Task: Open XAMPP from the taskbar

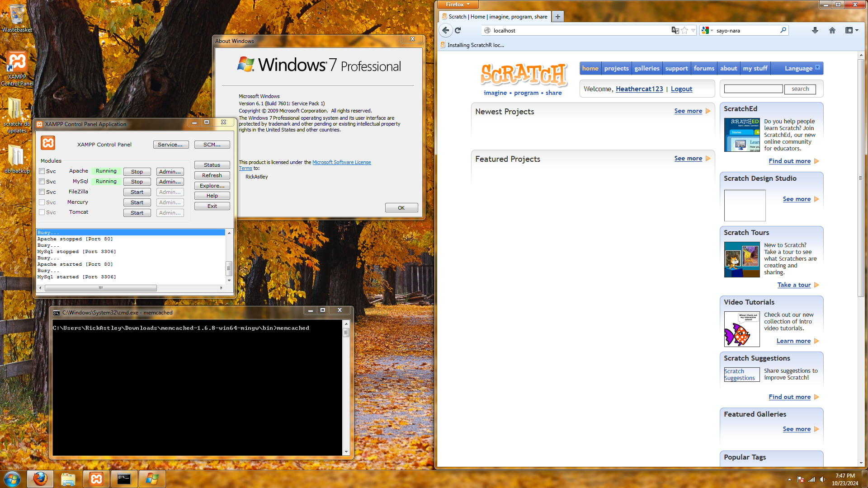Action: 96,479
